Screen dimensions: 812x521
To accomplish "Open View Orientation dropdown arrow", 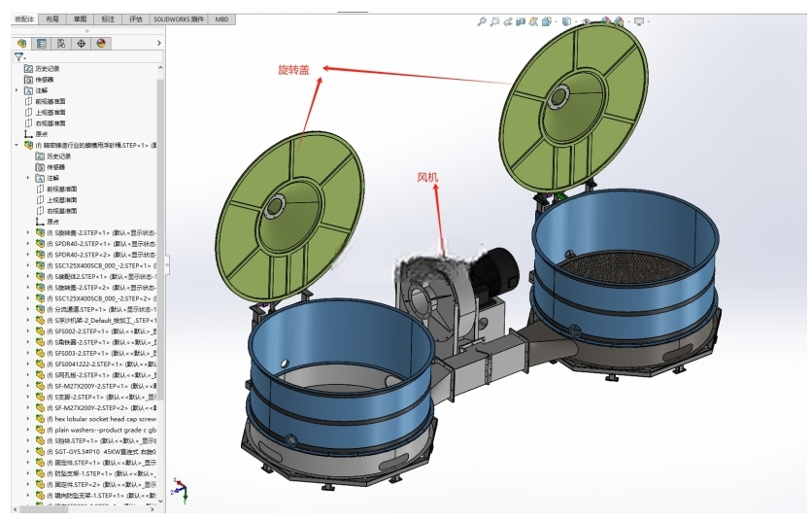I will (557, 21).
